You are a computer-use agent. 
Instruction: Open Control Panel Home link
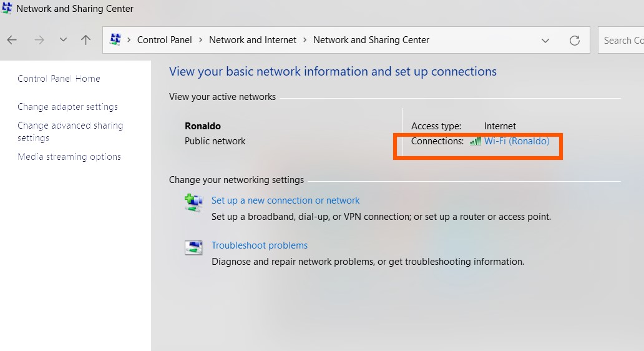59,79
